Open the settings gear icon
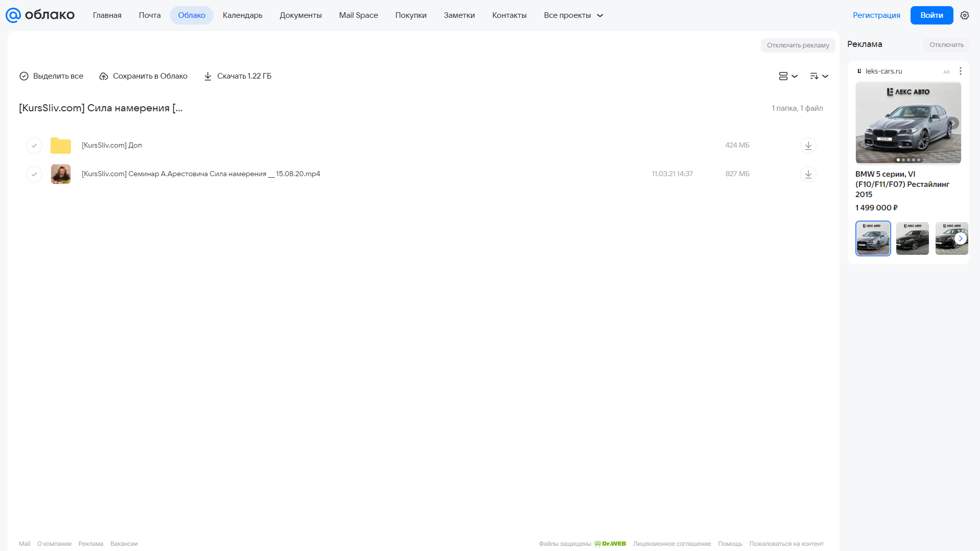 tap(965, 15)
